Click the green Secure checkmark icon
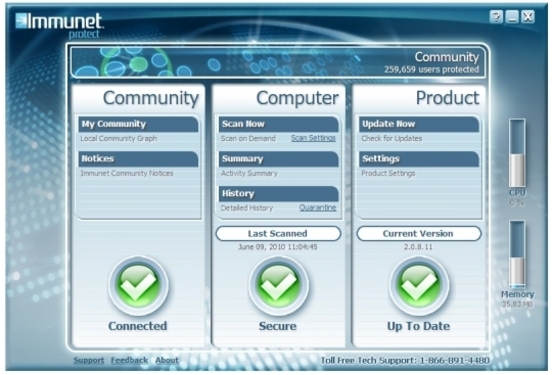 [x=278, y=285]
